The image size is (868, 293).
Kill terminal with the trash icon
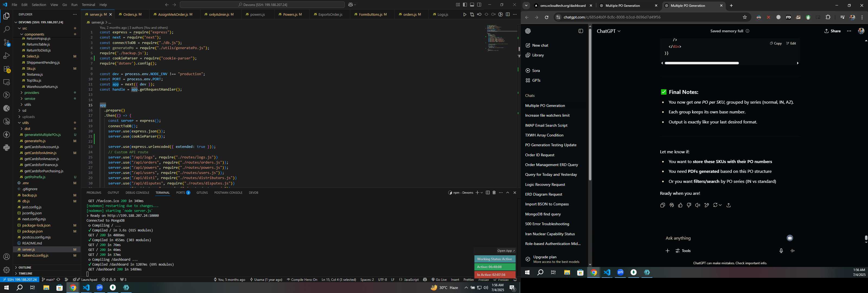click(494, 193)
